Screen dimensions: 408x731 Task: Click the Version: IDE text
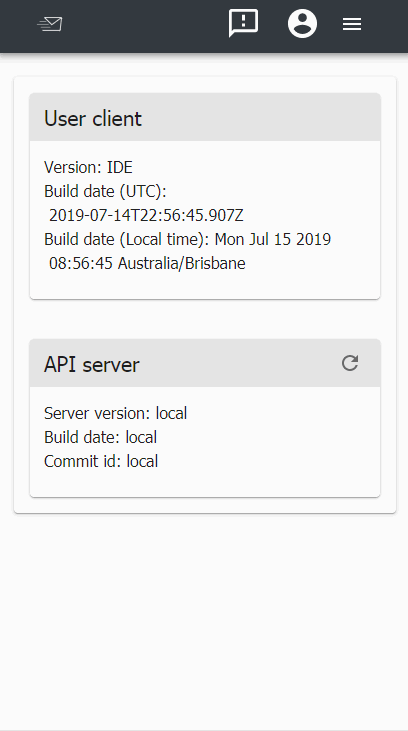[x=88, y=167]
